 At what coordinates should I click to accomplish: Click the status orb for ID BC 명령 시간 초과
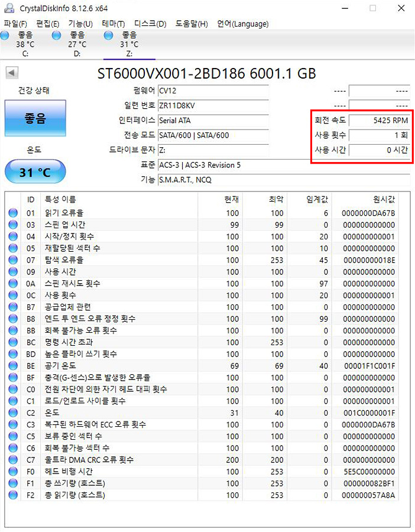[x=13, y=342]
